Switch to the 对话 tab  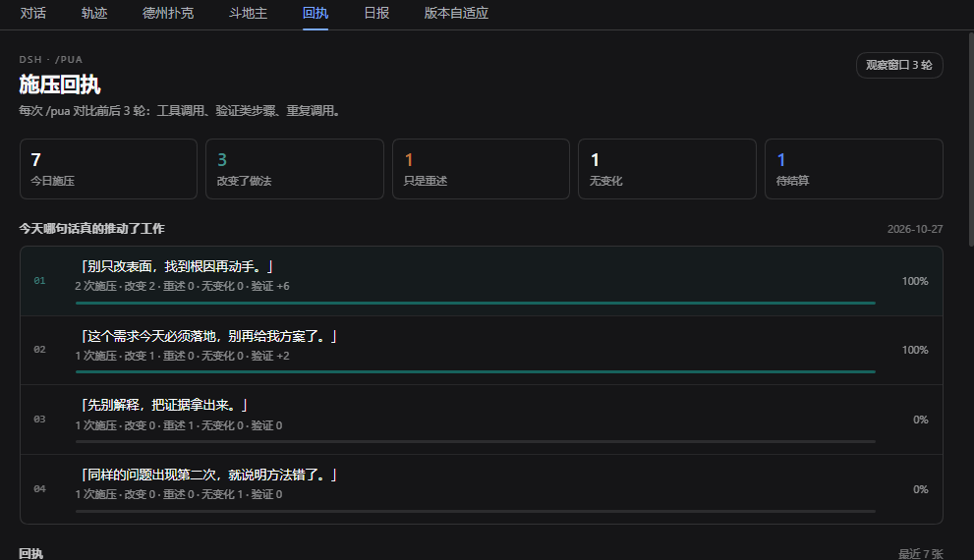click(x=32, y=13)
